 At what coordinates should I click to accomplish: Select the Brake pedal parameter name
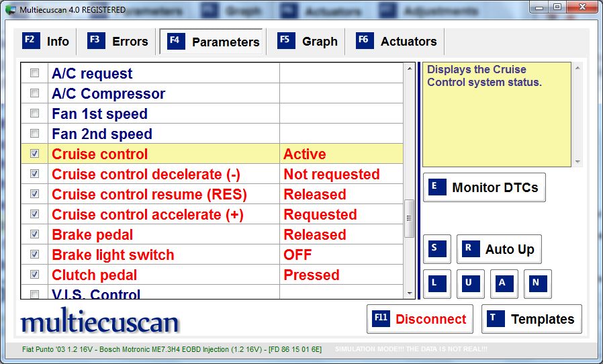(92, 234)
